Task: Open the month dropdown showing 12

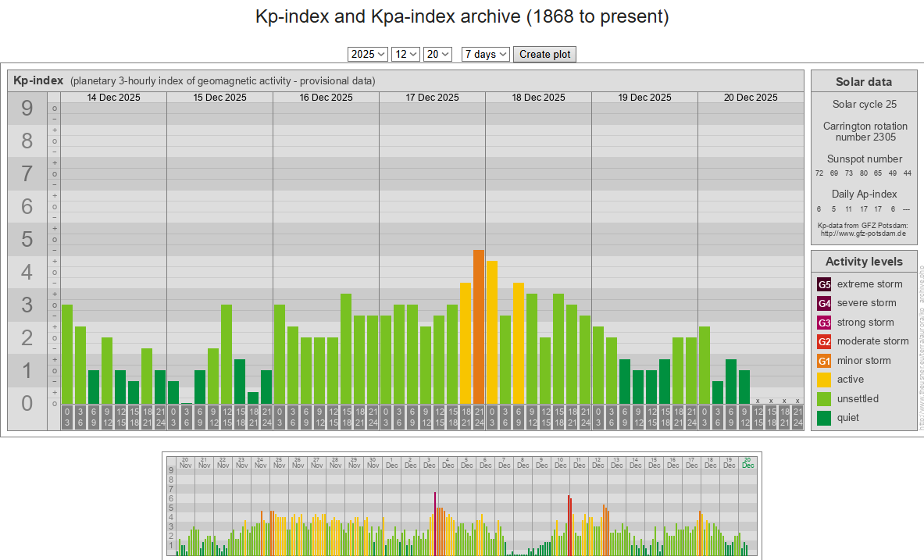Action: coord(405,54)
